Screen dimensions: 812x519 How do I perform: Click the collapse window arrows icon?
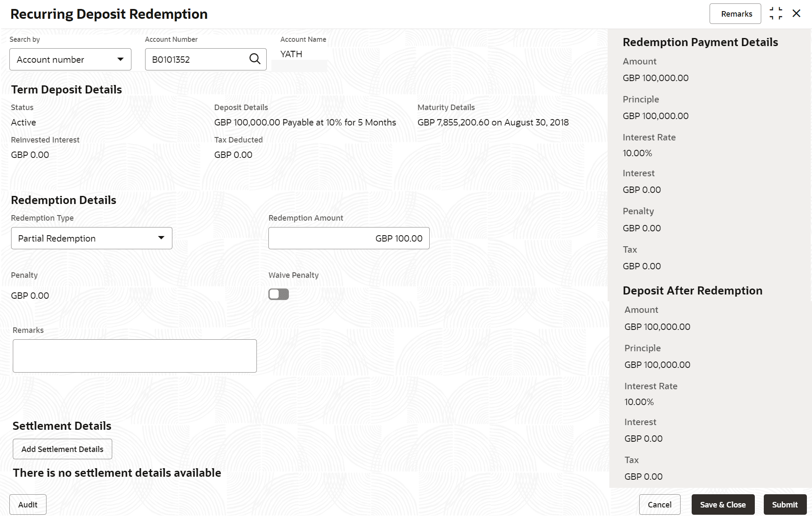click(776, 14)
